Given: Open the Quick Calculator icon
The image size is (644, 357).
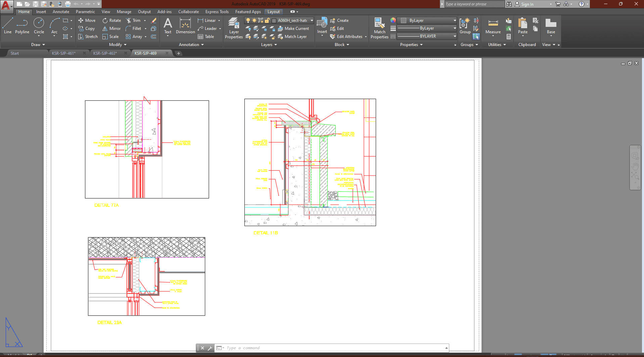Looking at the screenshot, I should point(509,37).
